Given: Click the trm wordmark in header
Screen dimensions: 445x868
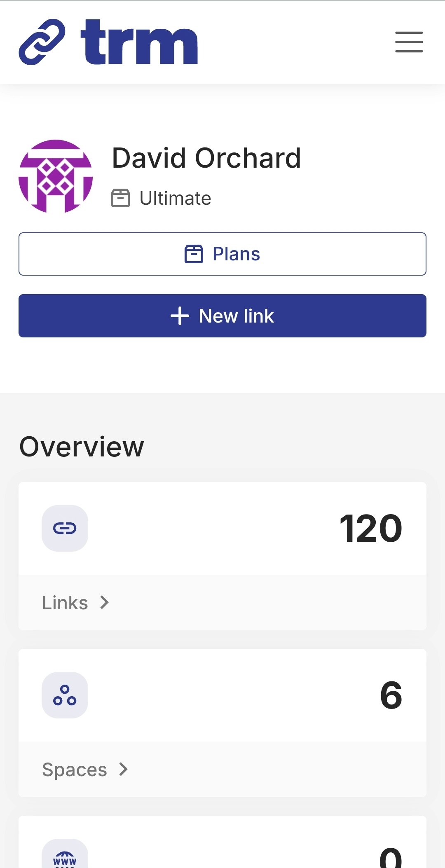Looking at the screenshot, I should tap(139, 42).
